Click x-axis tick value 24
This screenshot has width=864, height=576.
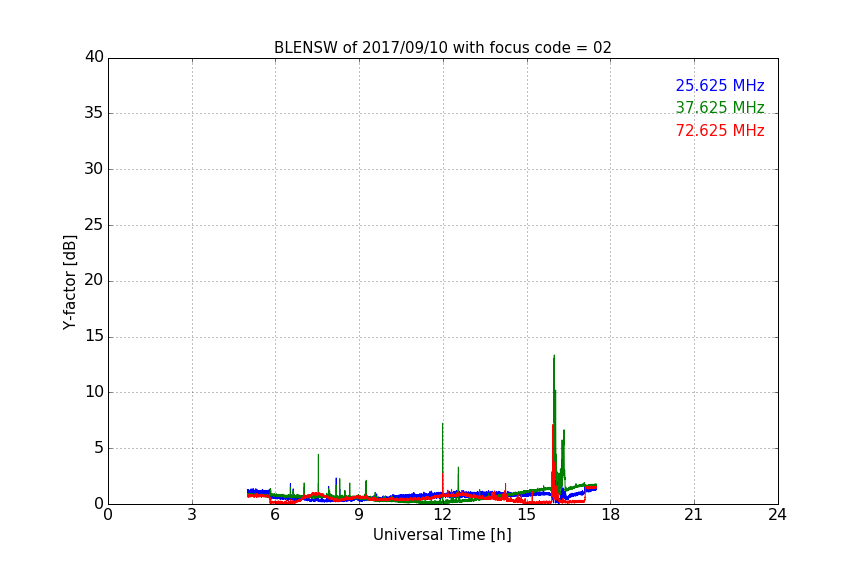[777, 515]
